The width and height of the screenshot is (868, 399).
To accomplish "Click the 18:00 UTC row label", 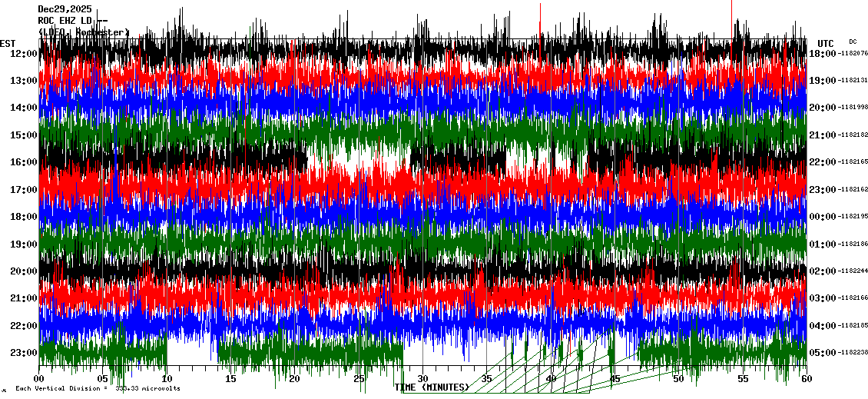I will [823, 53].
